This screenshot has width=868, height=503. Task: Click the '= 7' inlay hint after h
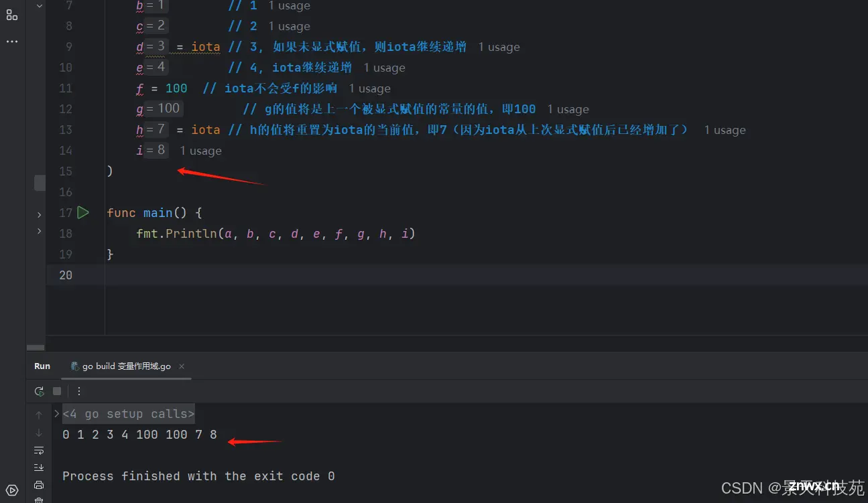click(156, 129)
